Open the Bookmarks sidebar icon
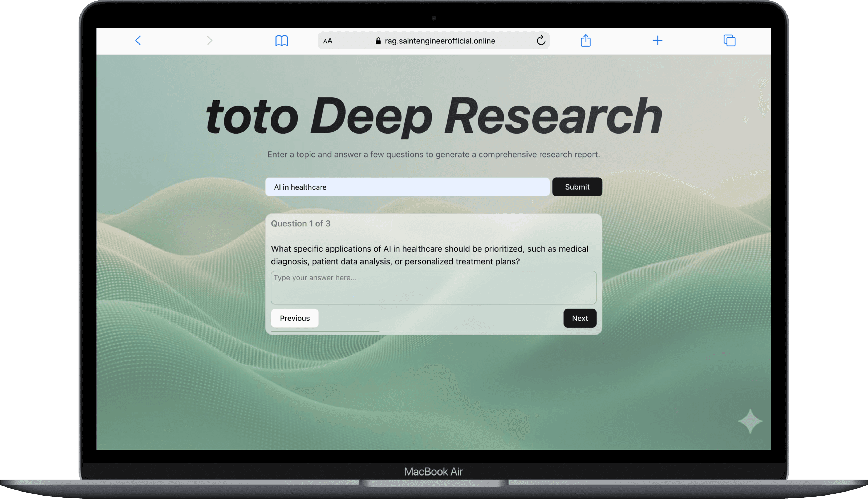 point(282,41)
